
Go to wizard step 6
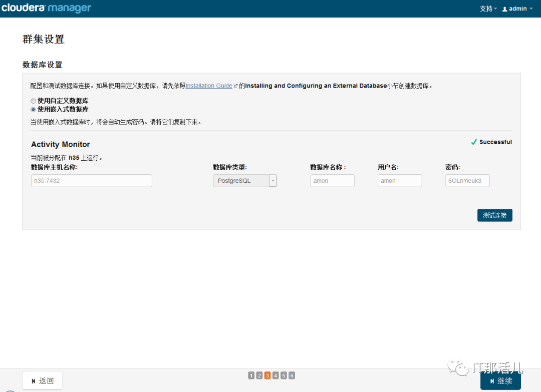(x=292, y=375)
